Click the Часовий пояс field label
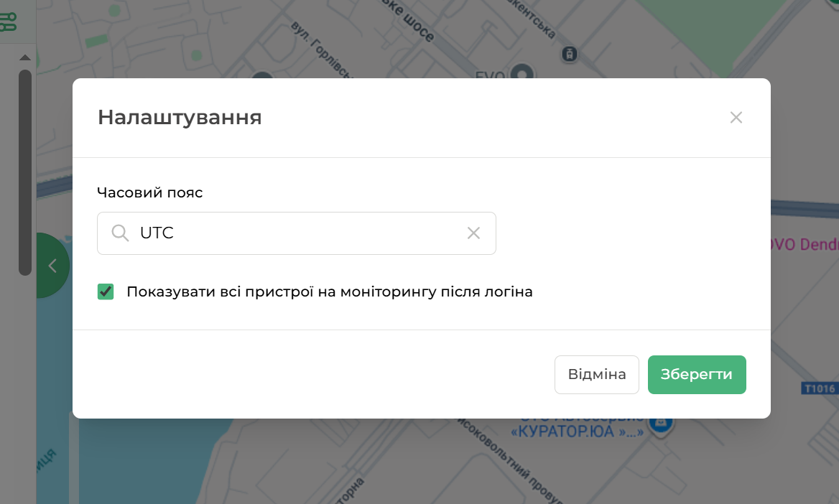The image size is (839, 504). point(149,192)
